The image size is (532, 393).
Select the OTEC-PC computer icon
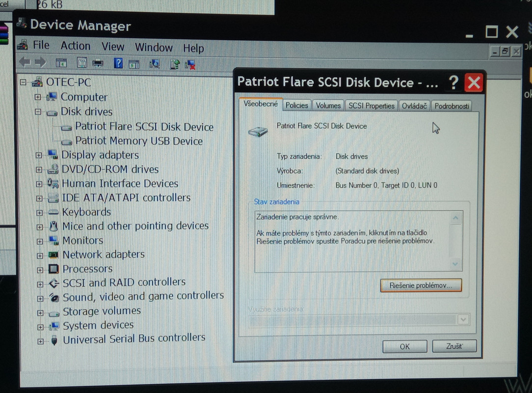(37, 82)
